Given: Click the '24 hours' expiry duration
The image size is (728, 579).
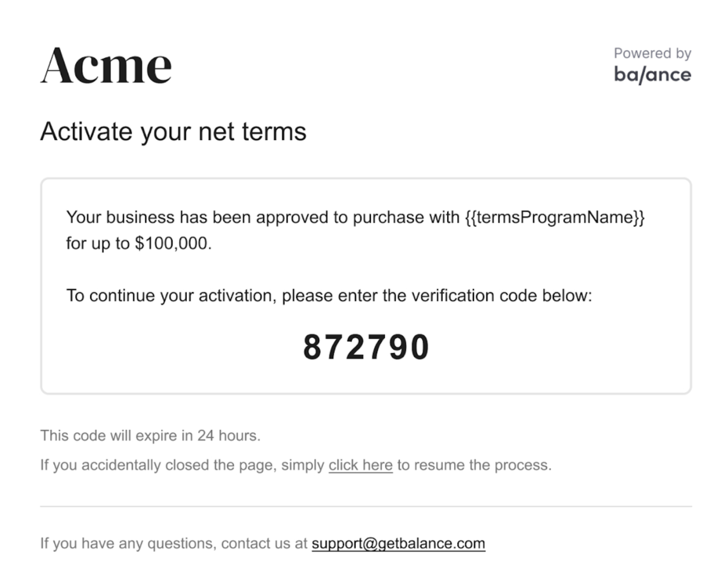Looking at the screenshot, I should tap(228, 435).
